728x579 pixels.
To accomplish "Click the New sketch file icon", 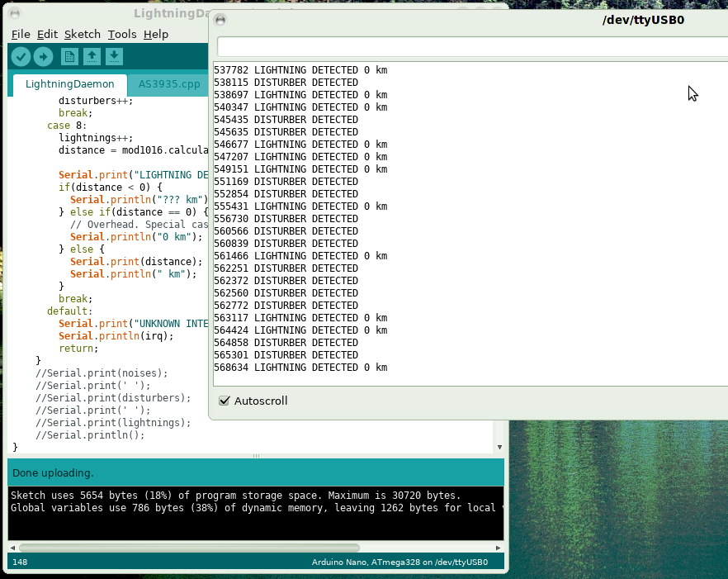I will pyautogui.click(x=69, y=57).
